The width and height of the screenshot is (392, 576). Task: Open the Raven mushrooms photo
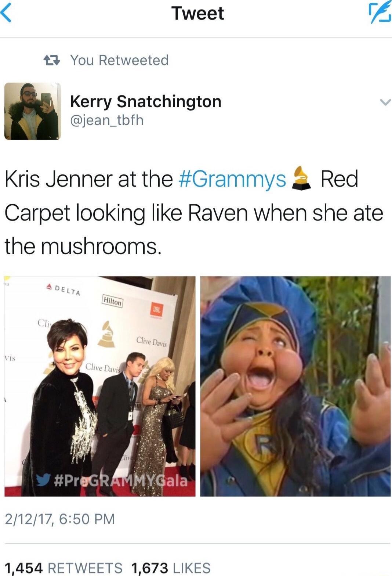[295, 386]
